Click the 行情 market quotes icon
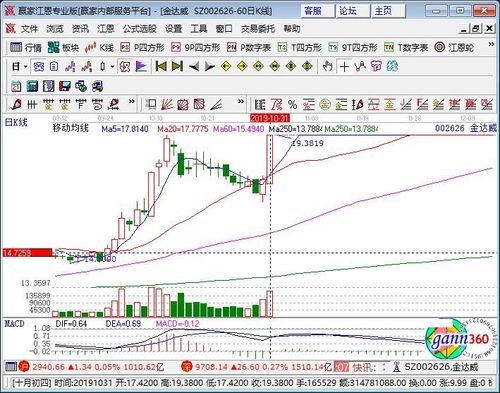The height and width of the screenshot is (393, 500). [25, 48]
